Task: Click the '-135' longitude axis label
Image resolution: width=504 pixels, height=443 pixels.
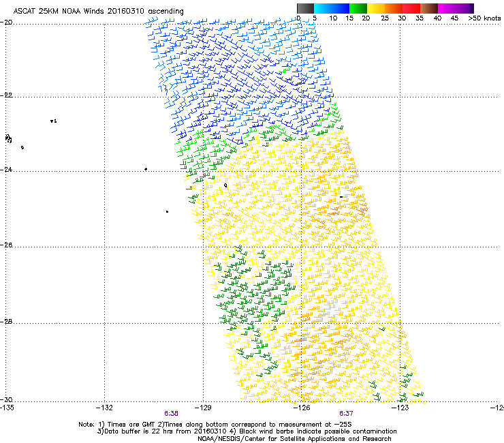Action: coord(7,408)
